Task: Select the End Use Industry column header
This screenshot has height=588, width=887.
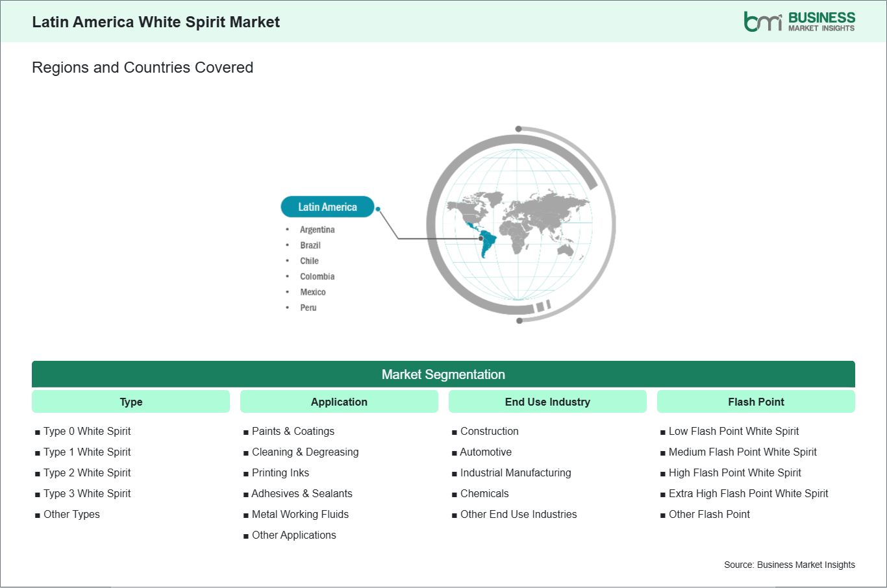Action: (x=547, y=402)
